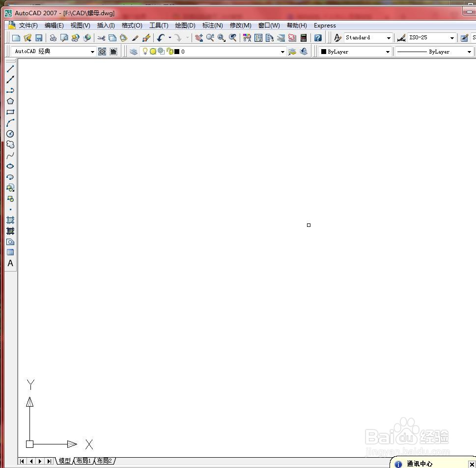Open the QuickCalc calculator icon
476x468 pixels.
point(303,38)
